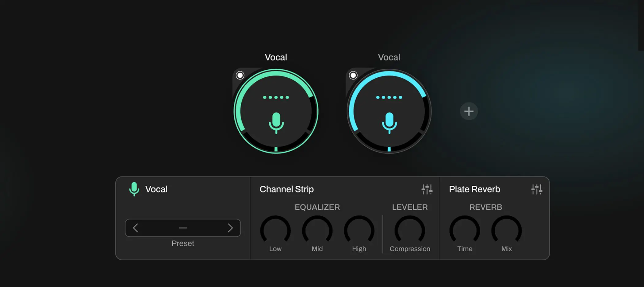644x287 pixels.
Task: Click the Plate Reverb section title
Action: coord(474,189)
